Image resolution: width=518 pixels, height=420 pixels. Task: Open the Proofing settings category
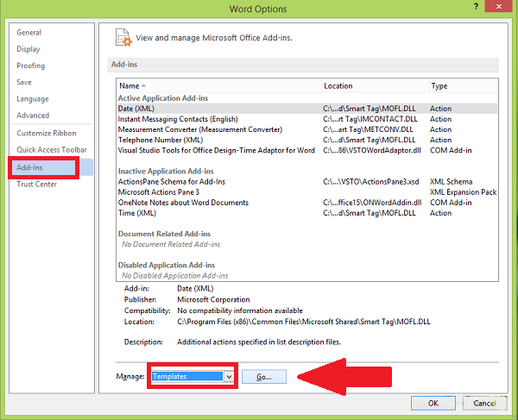pos(30,66)
